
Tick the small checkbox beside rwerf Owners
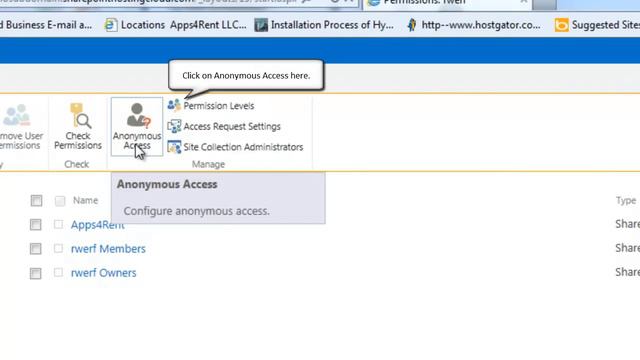tap(58, 272)
